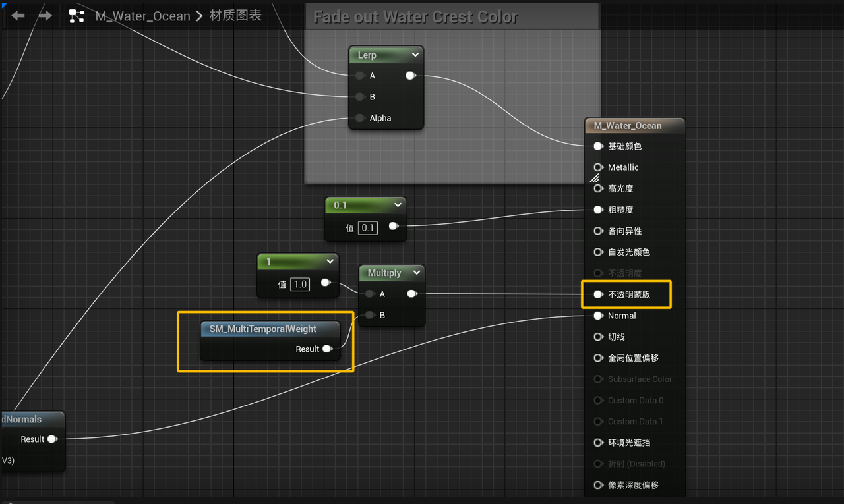This screenshot has height=504, width=844.
Task: Collapse the constant 1 node chevron
Action: [330, 262]
